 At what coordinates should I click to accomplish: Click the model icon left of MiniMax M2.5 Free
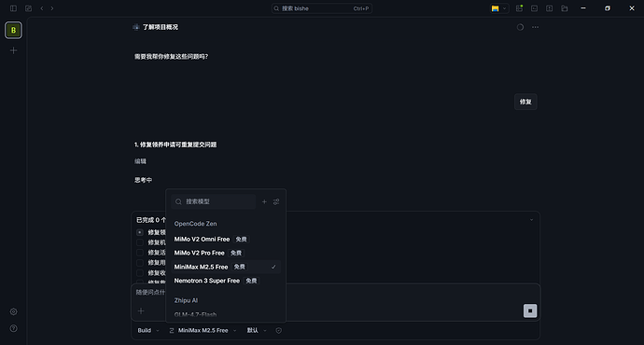pyautogui.click(x=172, y=331)
